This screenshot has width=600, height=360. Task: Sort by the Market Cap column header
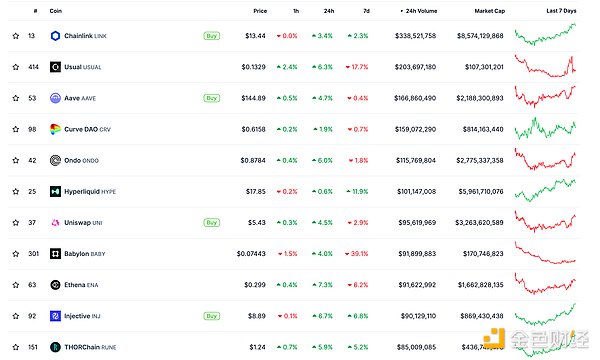pyautogui.click(x=489, y=11)
